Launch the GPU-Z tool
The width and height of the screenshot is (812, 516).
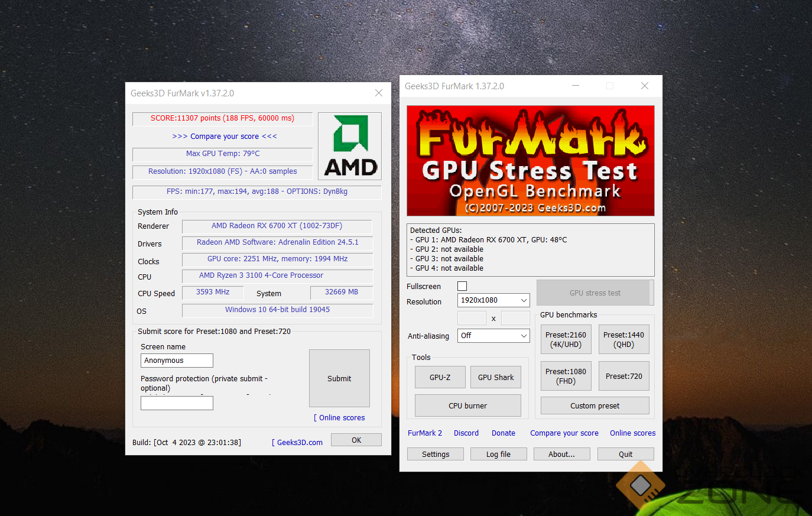[x=440, y=378]
